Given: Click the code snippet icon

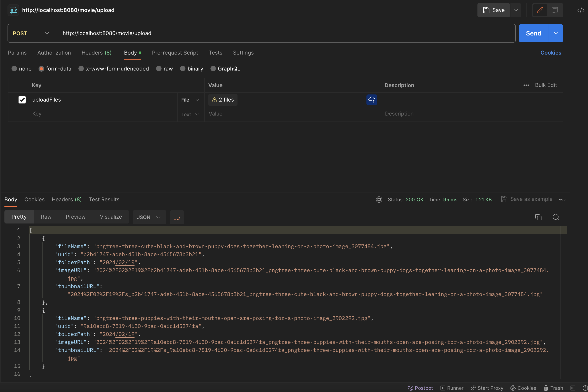Looking at the screenshot, I should 580,10.
